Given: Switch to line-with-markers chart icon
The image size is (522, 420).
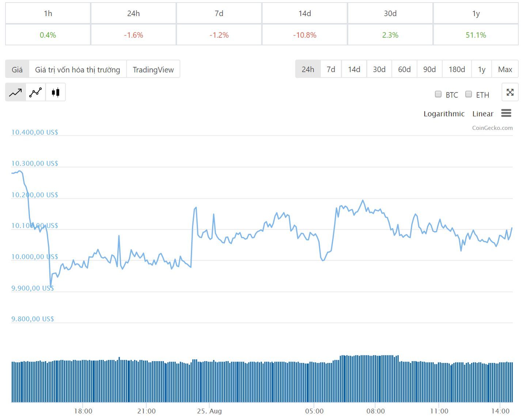Looking at the screenshot, I should point(35,92).
